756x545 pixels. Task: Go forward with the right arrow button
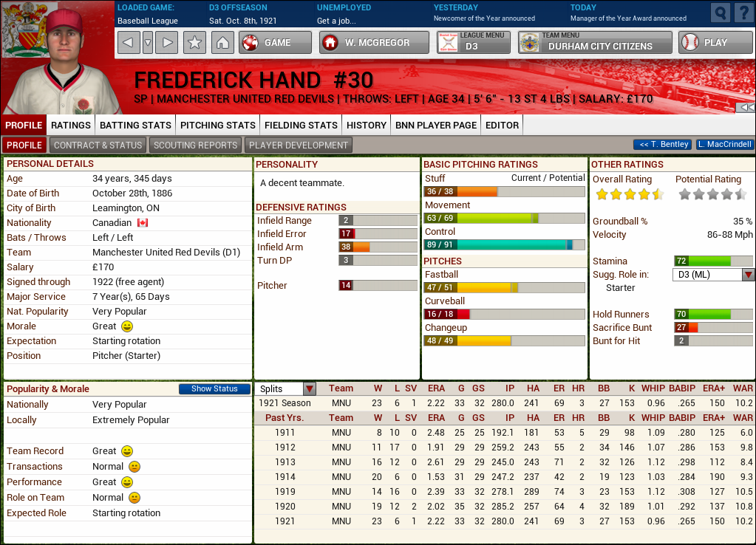tap(167, 42)
